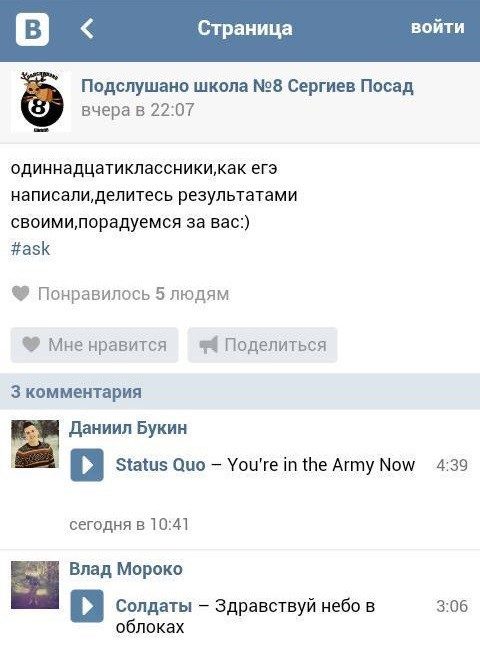
Task: Open the group avatar with eight ball
Action: [41, 102]
